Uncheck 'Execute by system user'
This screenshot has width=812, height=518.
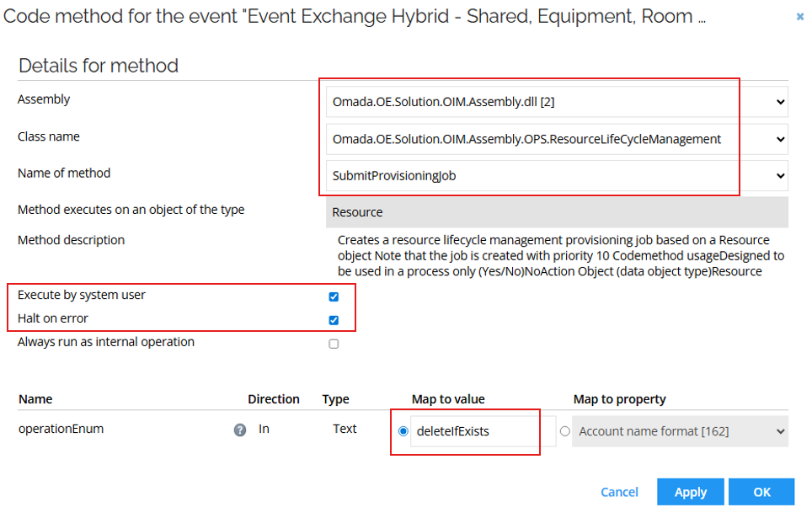(x=334, y=296)
